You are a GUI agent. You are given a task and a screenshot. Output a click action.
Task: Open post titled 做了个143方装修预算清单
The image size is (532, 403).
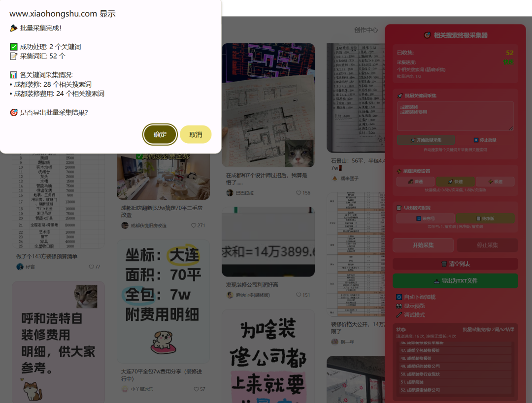47,256
